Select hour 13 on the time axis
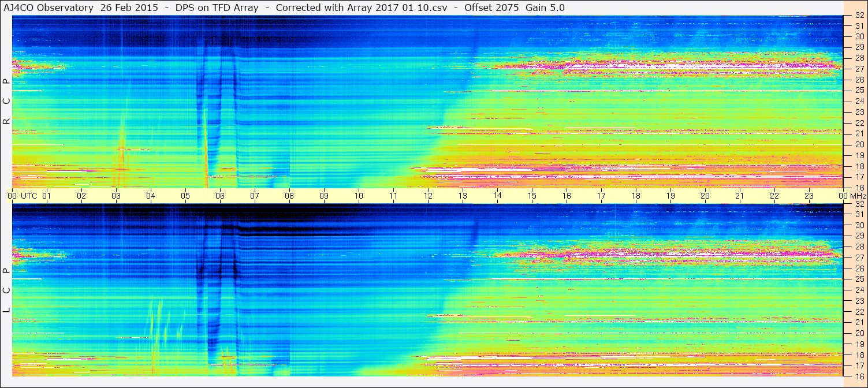This screenshot has width=868, height=388. click(x=463, y=196)
